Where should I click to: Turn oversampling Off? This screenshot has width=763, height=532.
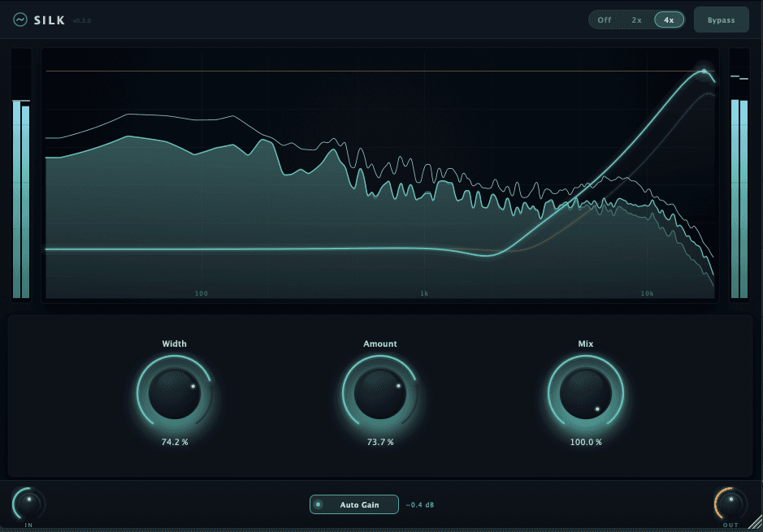605,19
